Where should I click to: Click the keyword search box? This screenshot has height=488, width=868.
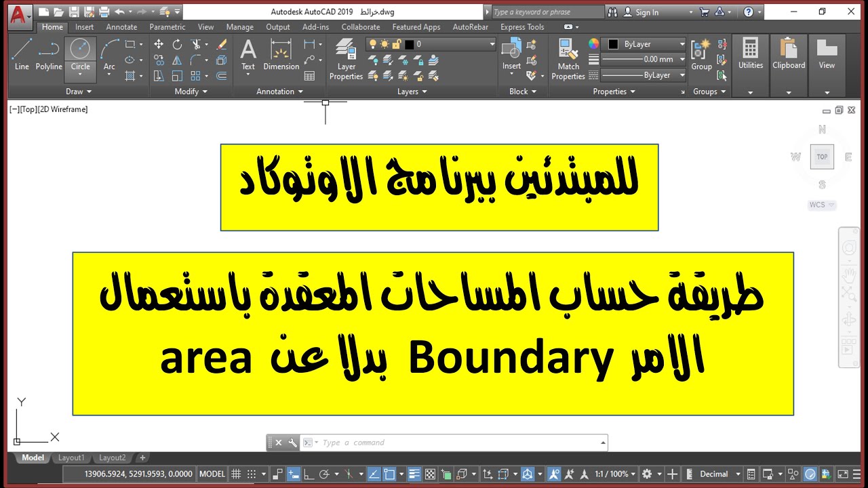point(547,12)
